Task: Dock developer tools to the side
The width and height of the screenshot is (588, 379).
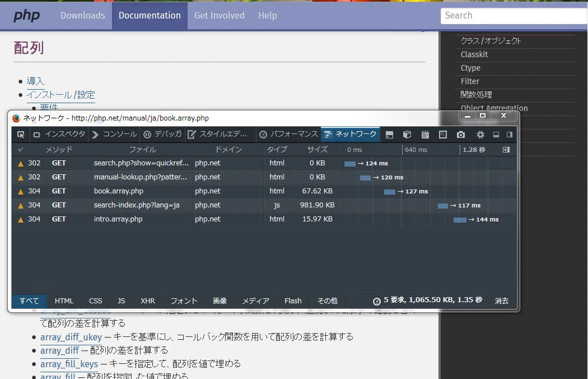Action: tap(510, 135)
